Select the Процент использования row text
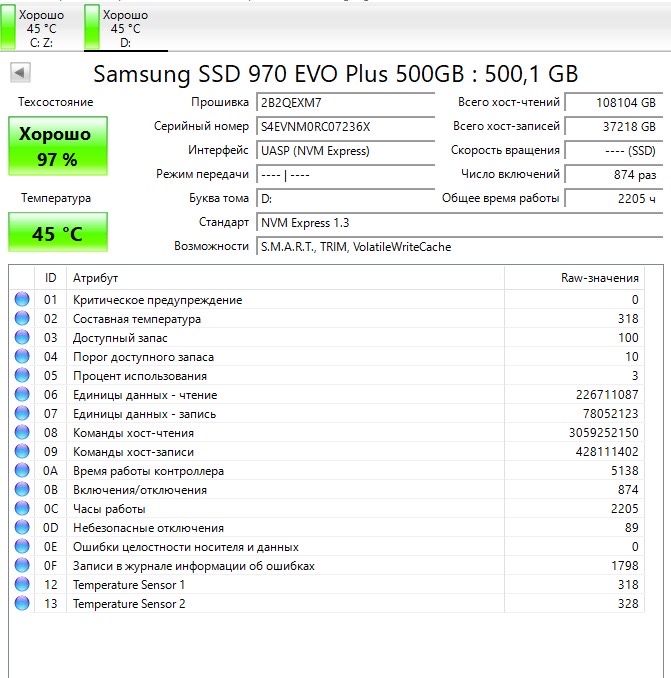The height and width of the screenshot is (678, 671). [x=140, y=376]
